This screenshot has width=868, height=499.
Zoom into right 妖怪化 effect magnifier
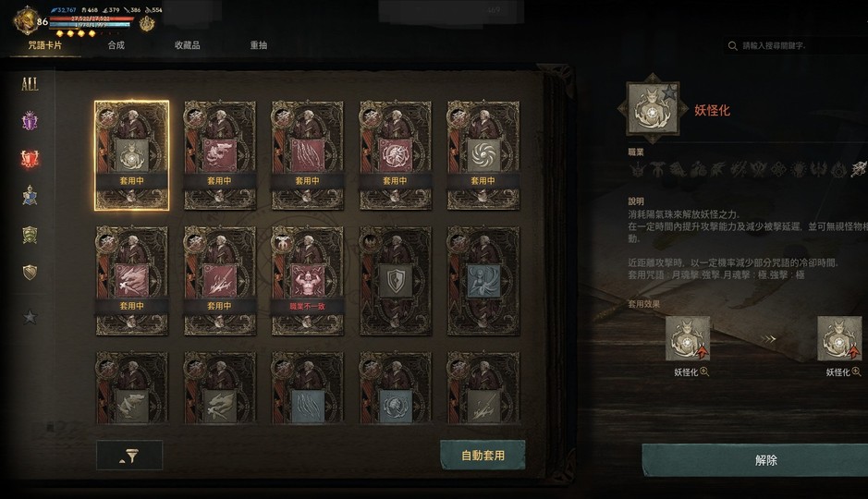point(856,371)
